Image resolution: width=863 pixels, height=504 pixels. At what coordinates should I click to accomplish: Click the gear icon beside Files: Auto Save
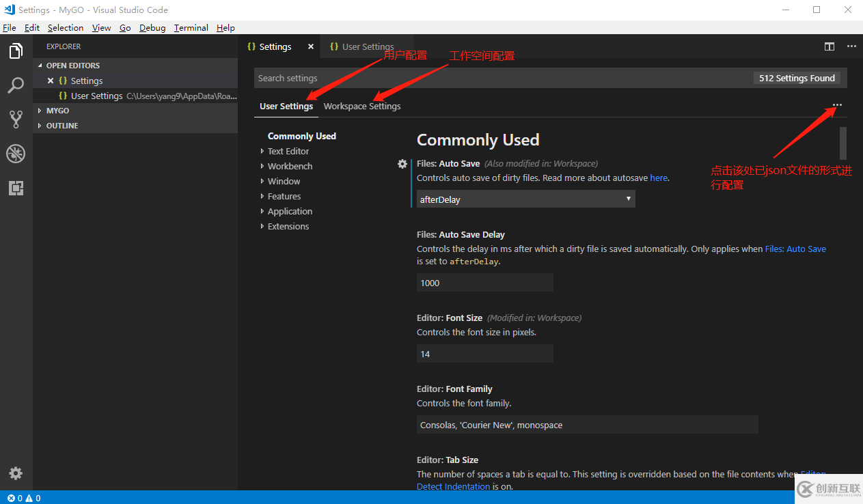click(402, 164)
